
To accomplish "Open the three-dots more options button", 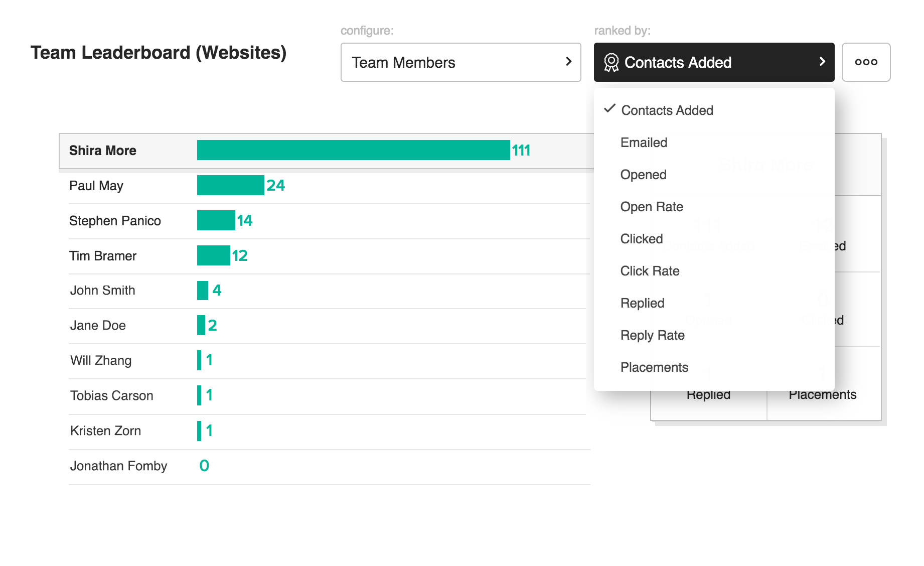I will point(866,62).
